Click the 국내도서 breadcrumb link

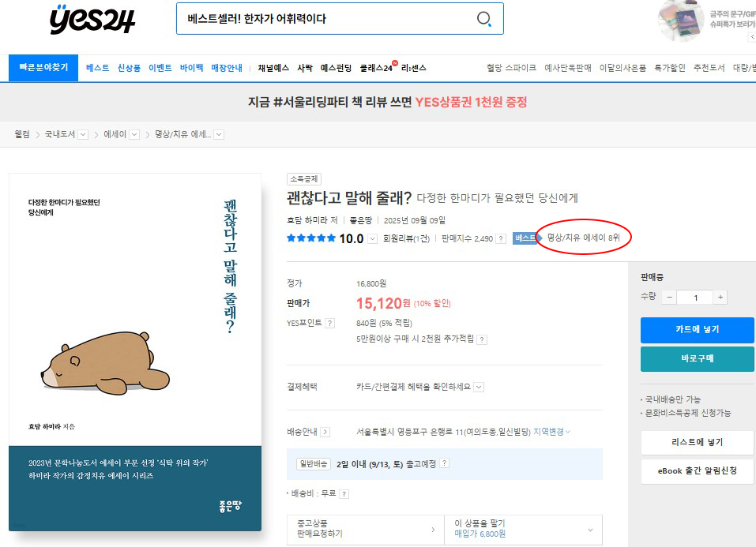point(60,134)
